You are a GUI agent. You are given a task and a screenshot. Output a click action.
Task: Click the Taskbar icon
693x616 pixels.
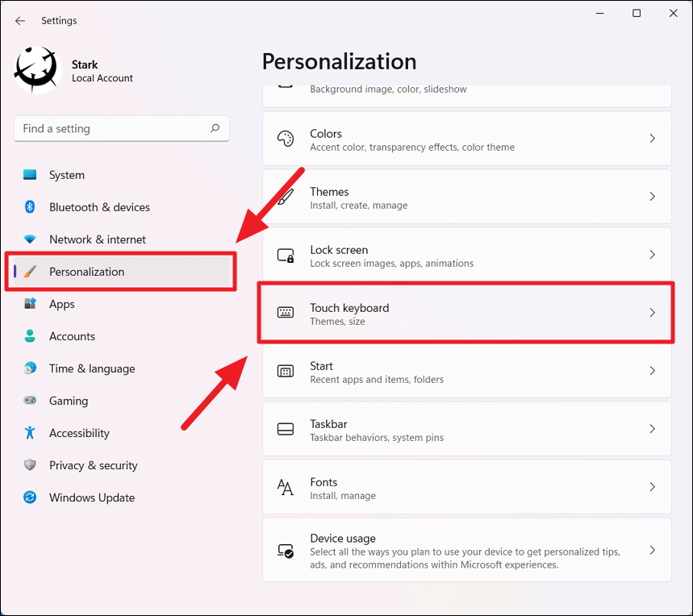[x=286, y=429]
